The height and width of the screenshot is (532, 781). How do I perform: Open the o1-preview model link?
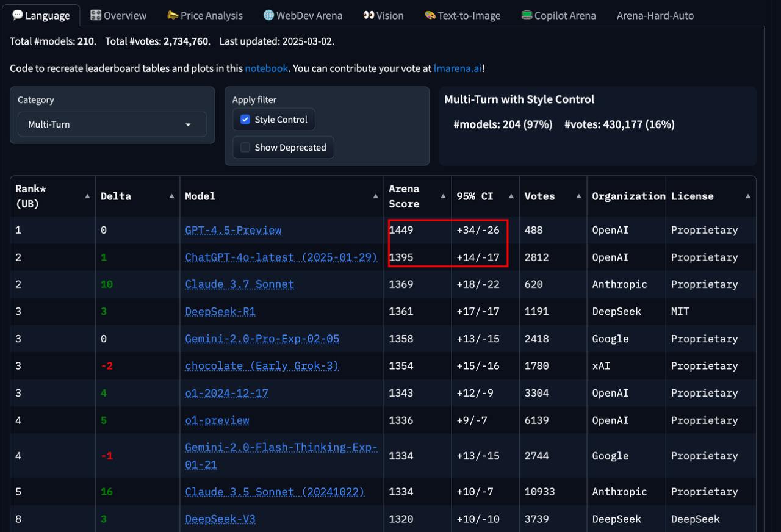tap(217, 420)
